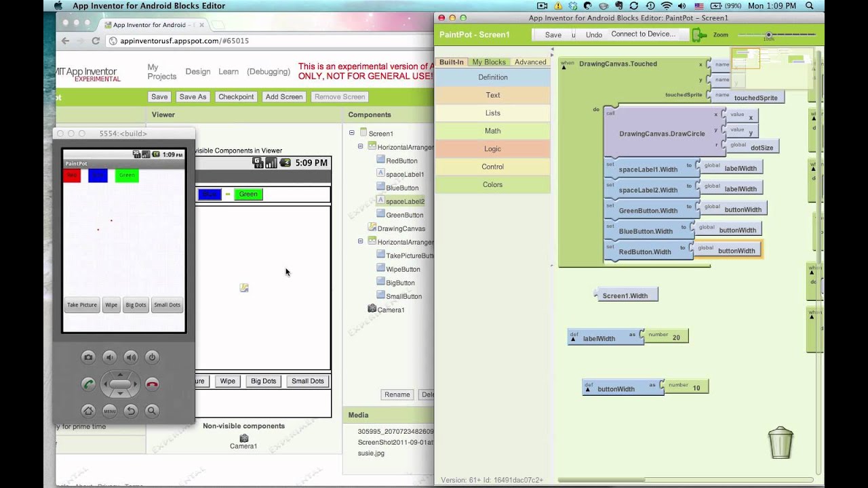Switch to the My Blocks tab
Image resolution: width=868 pixels, height=488 pixels.
click(x=489, y=62)
